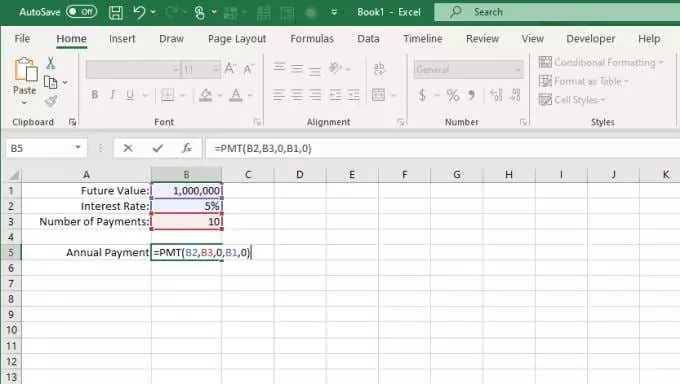The width and height of the screenshot is (680, 384).
Task: Open the Font Color dropdown arrow
Action: pyautogui.click(x=250, y=95)
